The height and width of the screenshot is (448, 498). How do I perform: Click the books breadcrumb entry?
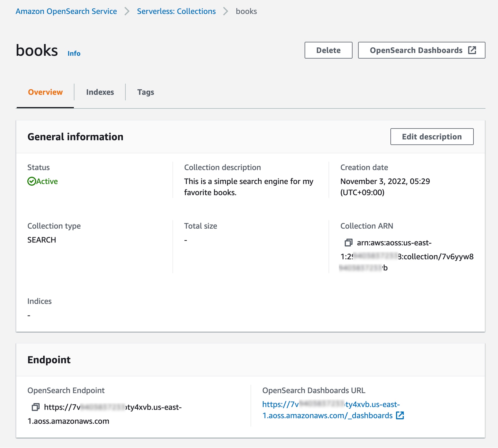(x=246, y=11)
